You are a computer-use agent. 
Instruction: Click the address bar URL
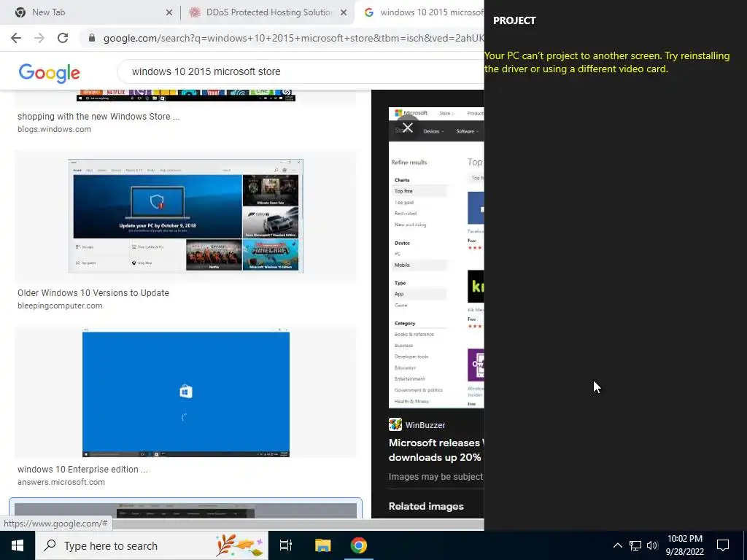293,38
